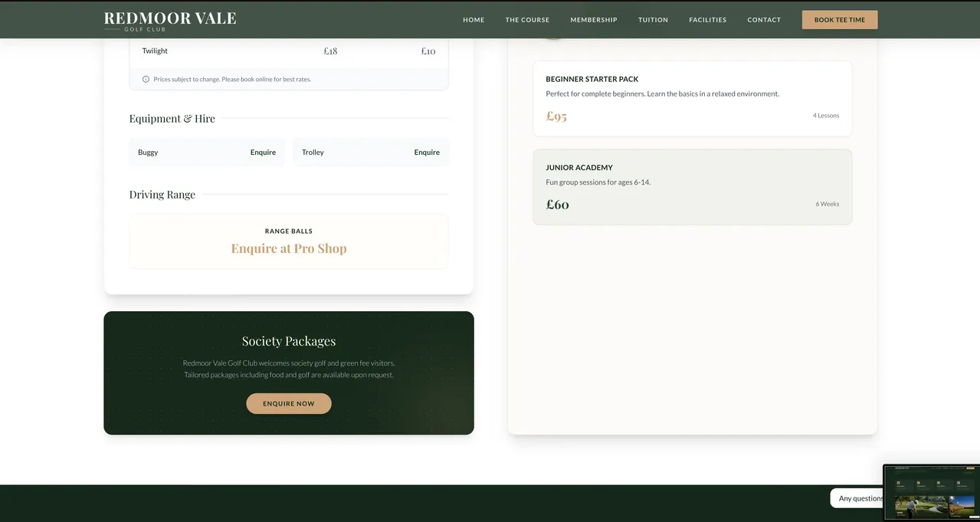Select Tuition in the top navigation
This screenshot has width=980, height=522.
click(x=653, y=20)
